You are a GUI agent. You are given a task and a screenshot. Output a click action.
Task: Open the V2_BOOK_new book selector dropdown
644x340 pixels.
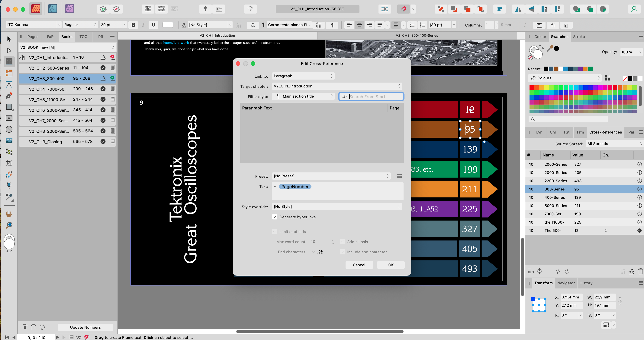[x=67, y=47]
